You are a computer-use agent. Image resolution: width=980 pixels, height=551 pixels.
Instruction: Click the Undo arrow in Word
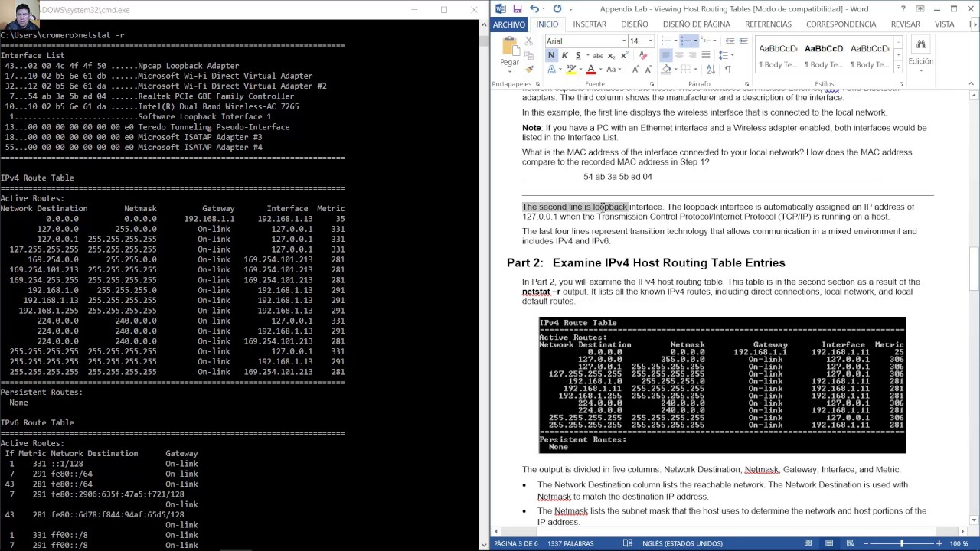coord(534,9)
